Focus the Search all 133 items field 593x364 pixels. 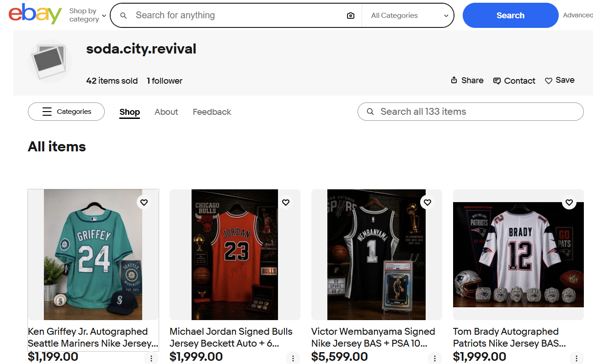pyautogui.click(x=470, y=112)
